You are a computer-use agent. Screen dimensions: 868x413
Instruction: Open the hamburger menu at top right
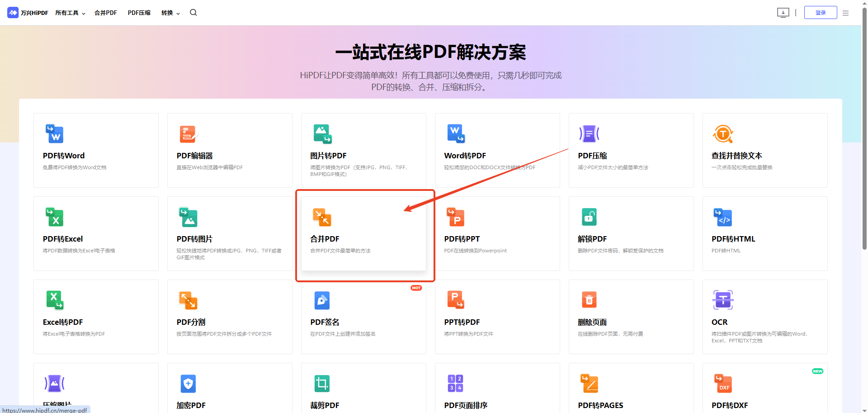click(x=846, y=13)
